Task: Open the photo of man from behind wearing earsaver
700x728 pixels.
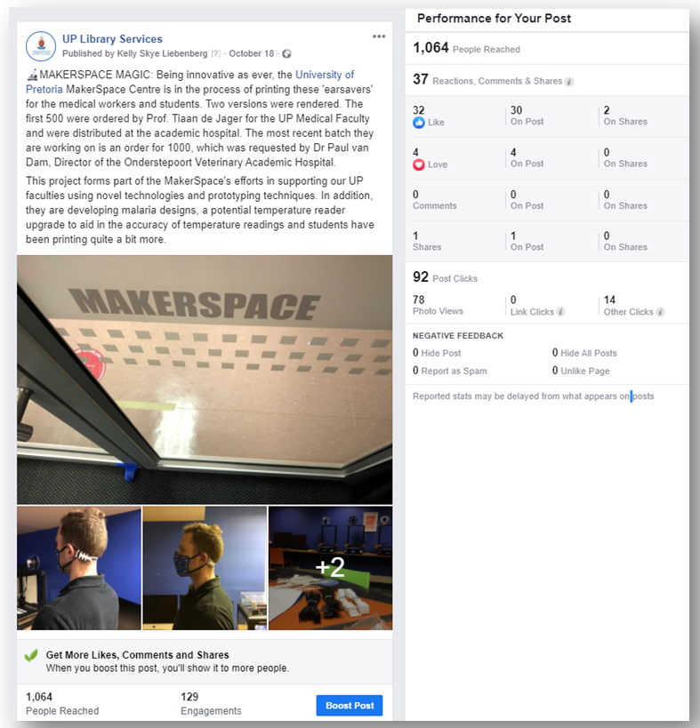Action: [x=79, y=568]
